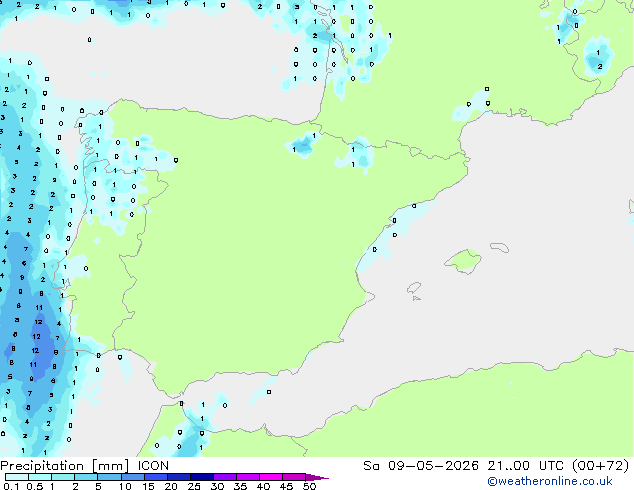This screenshot has height=490, width=634.
Task: Click the 20–25 mm dark blue legend swatch
Action: [x=178, y=477]
